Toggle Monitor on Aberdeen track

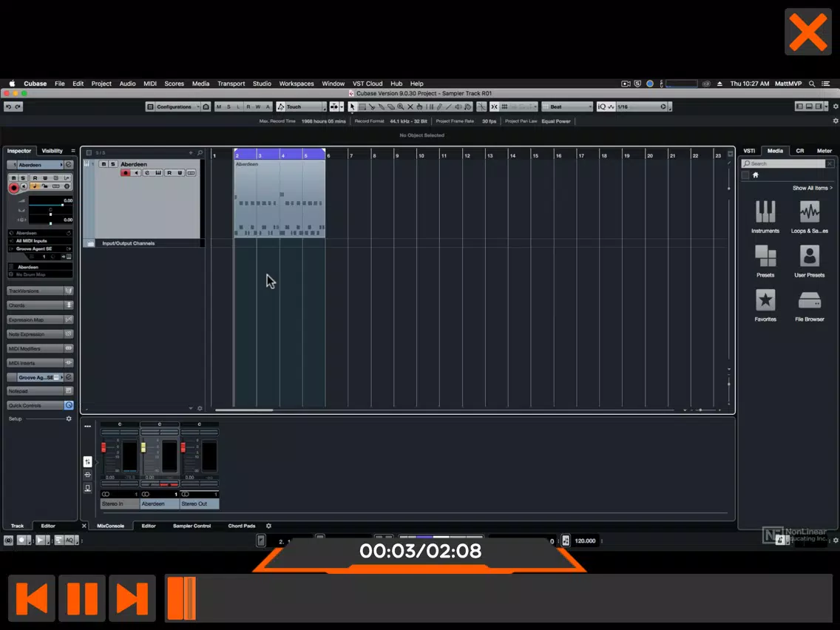(x=136, y=173)
